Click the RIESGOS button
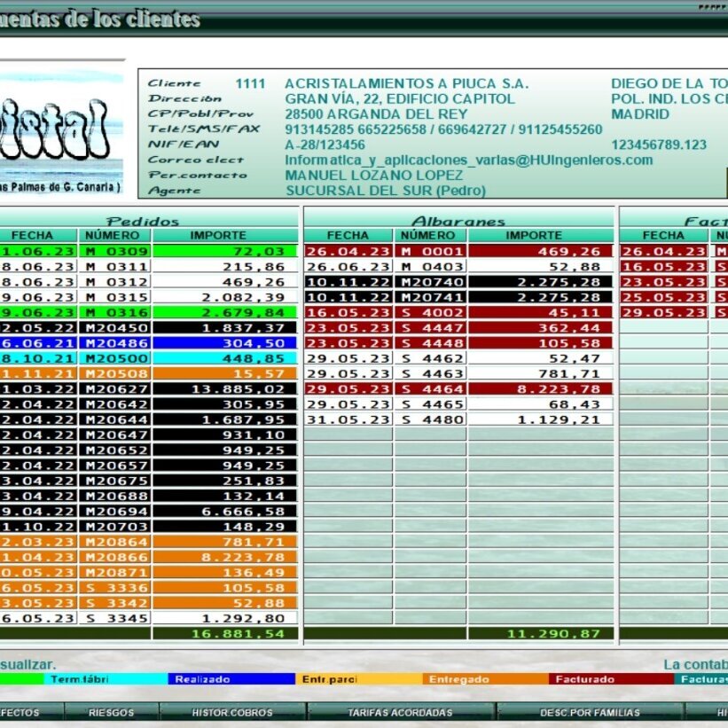 pos(111,712)
